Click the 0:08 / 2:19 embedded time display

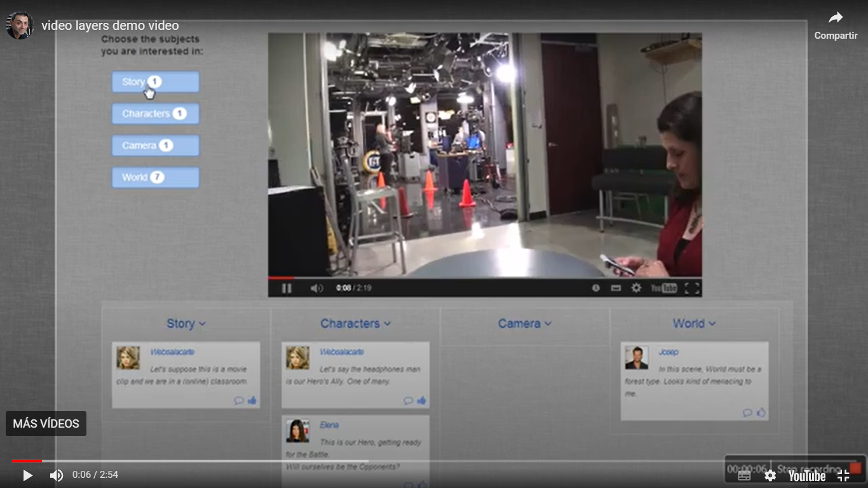(x=353, y=288)
